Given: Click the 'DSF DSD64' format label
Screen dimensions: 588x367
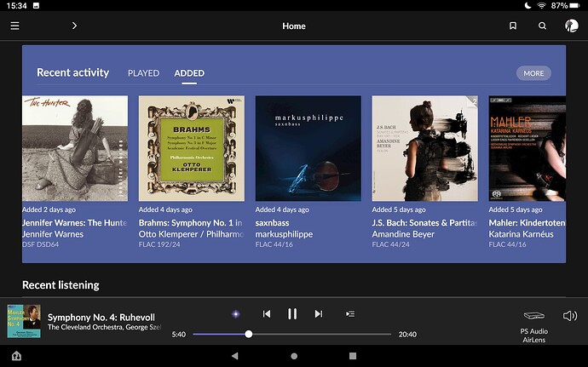Looking at the screenshot, I should (41, 244).
